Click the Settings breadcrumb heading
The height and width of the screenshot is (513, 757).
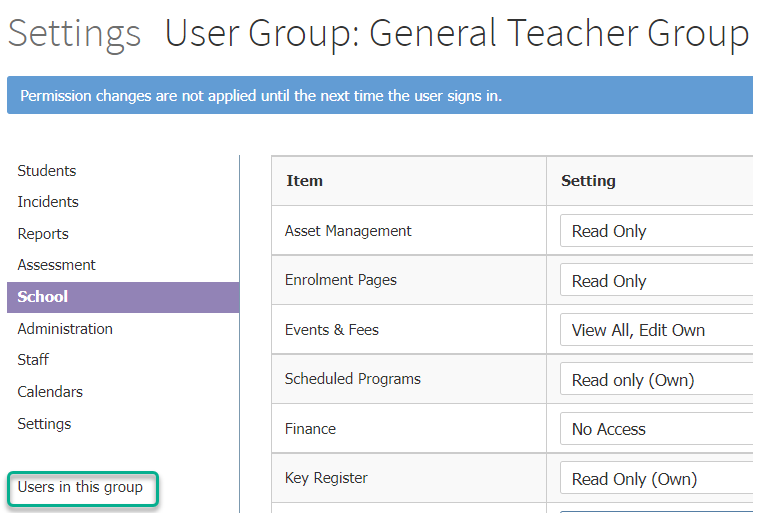[x=74, y=34]
